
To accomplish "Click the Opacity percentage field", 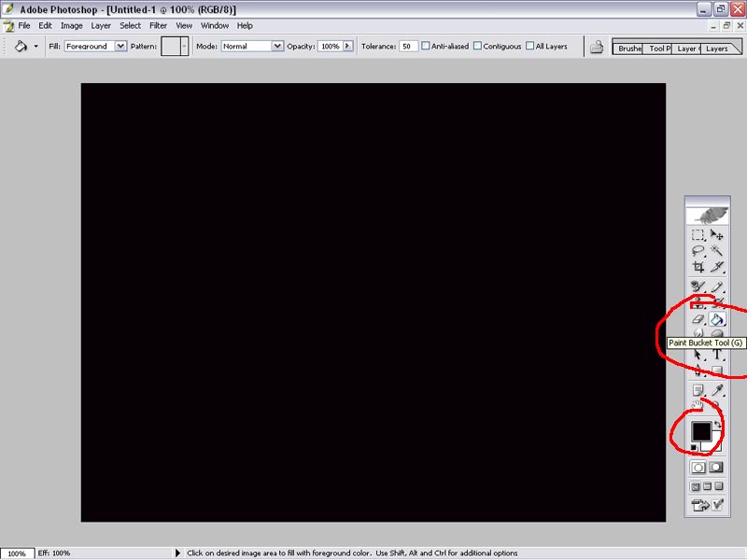I will 331,46.
